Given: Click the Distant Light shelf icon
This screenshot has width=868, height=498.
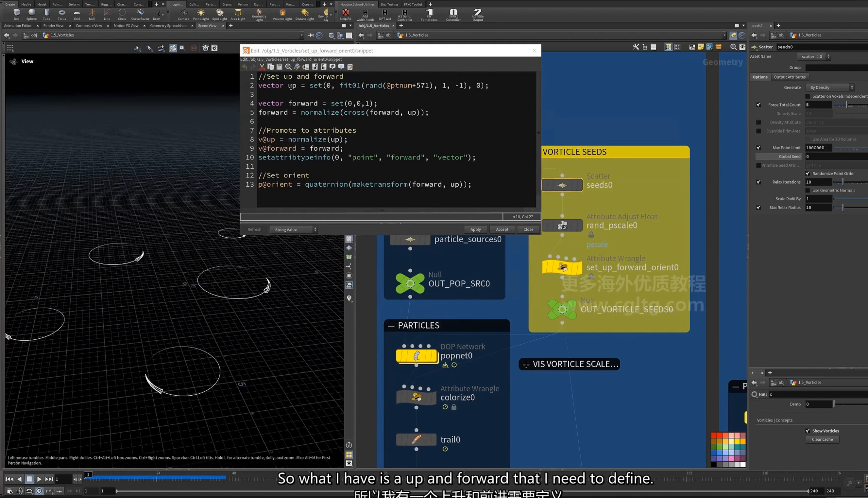Looking at the screenshot, I should (x=305, y=14).
